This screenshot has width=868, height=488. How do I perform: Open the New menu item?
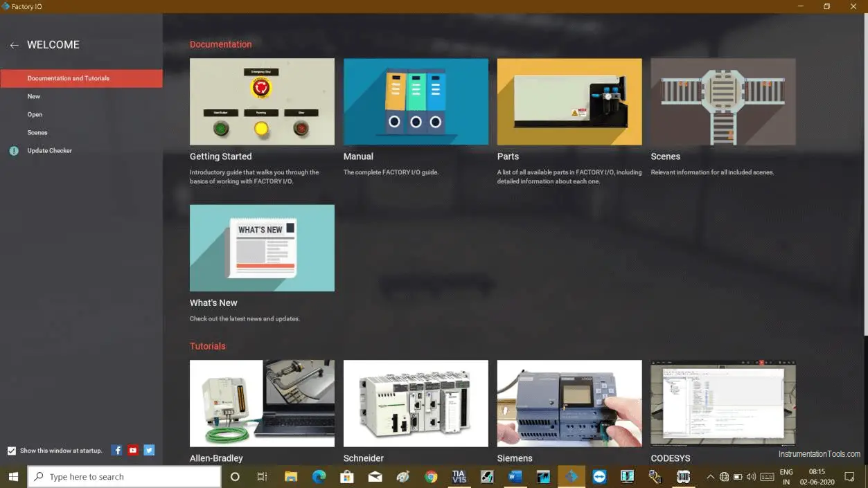click(34, 96)
